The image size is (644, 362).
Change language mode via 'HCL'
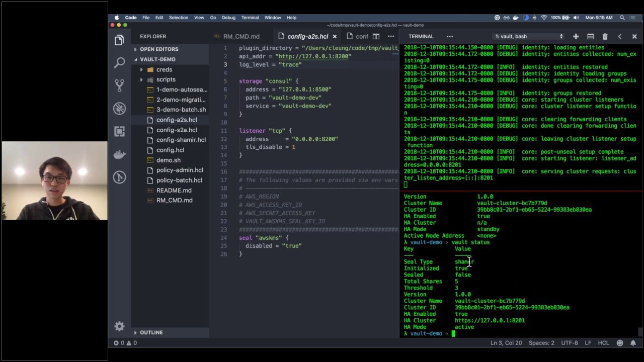(x=603, y=343)
